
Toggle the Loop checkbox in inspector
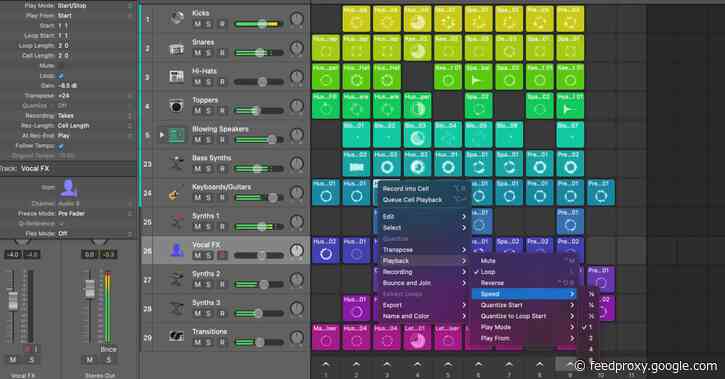click(x=61, y=76)
